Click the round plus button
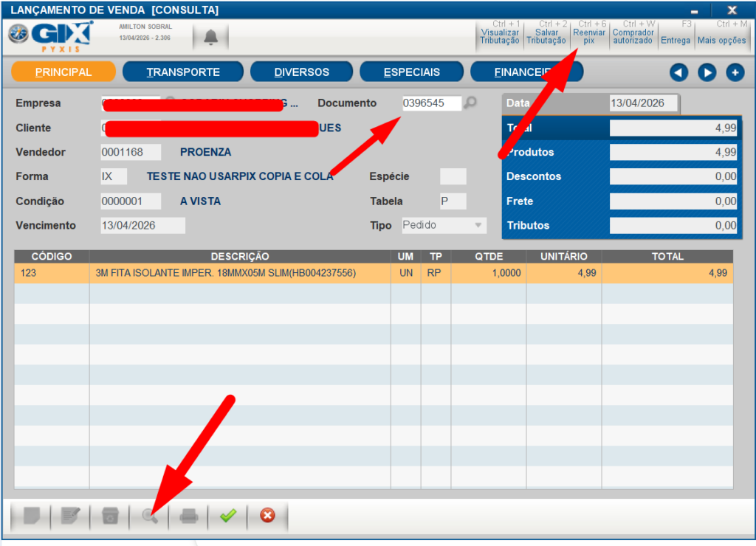756x546 pixels. (x=735, y=72)
